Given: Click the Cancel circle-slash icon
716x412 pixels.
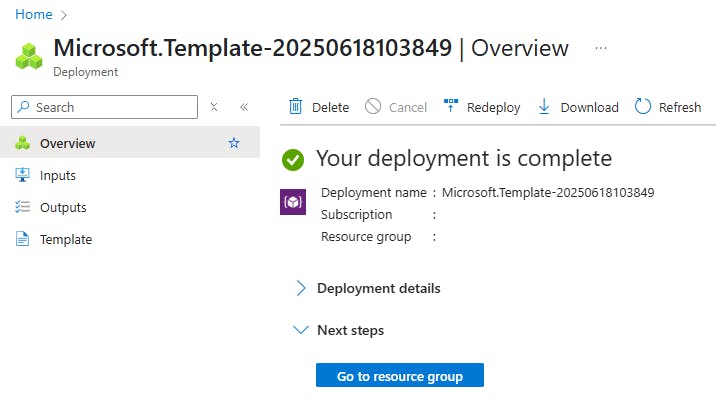Looking at the screenshot, I should (x=373, y=106).
